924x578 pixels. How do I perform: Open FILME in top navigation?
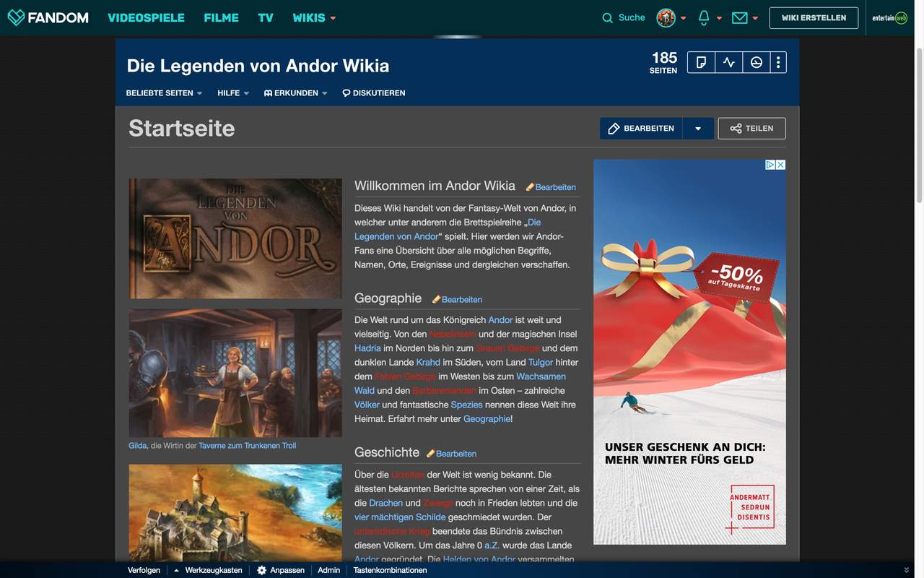[x=222, y=18]
